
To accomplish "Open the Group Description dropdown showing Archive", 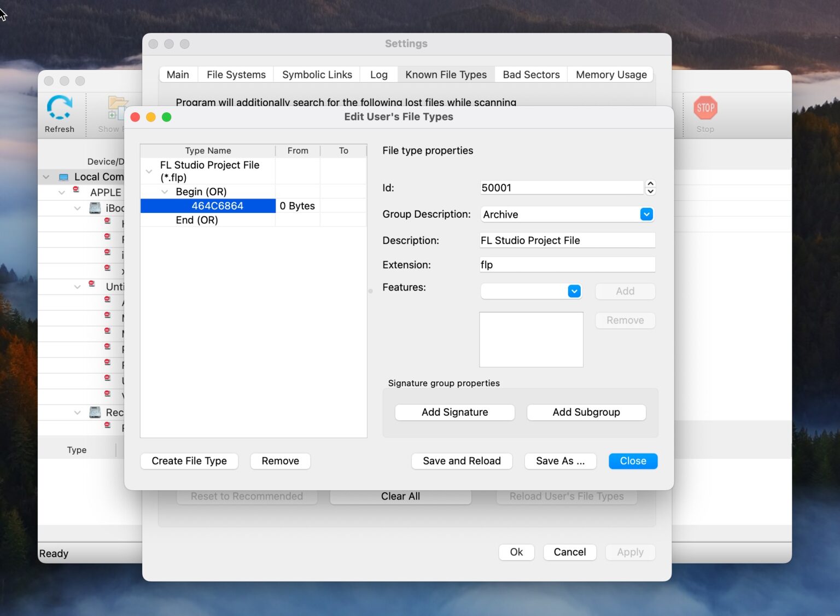I will [646, 214].
